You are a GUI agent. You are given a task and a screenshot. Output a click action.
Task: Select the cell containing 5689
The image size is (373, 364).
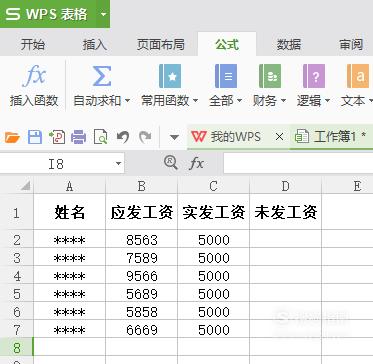[141, 293]
